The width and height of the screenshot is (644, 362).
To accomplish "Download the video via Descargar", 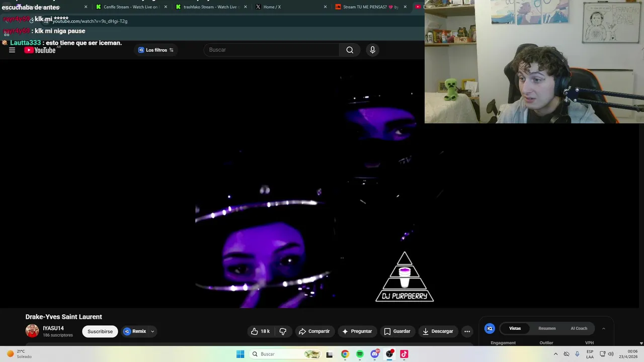I will (x=438, y=331).
